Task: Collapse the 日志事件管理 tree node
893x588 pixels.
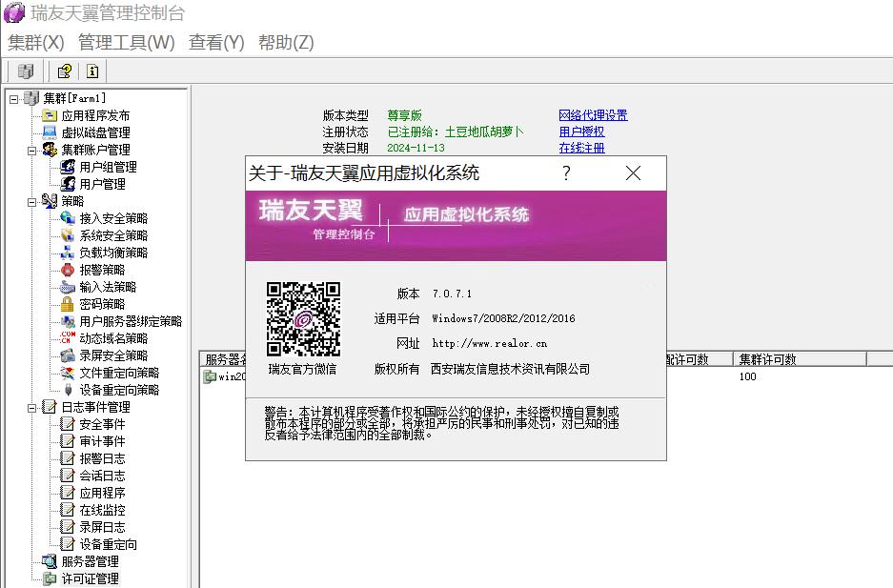Action: pyautogui.click(x=31, y=407)
